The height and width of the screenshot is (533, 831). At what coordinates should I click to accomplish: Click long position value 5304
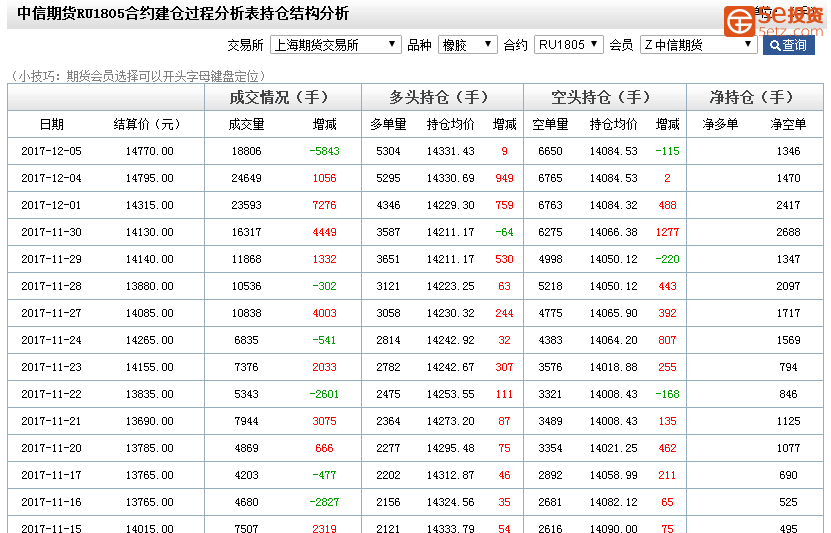pos(388,152)
